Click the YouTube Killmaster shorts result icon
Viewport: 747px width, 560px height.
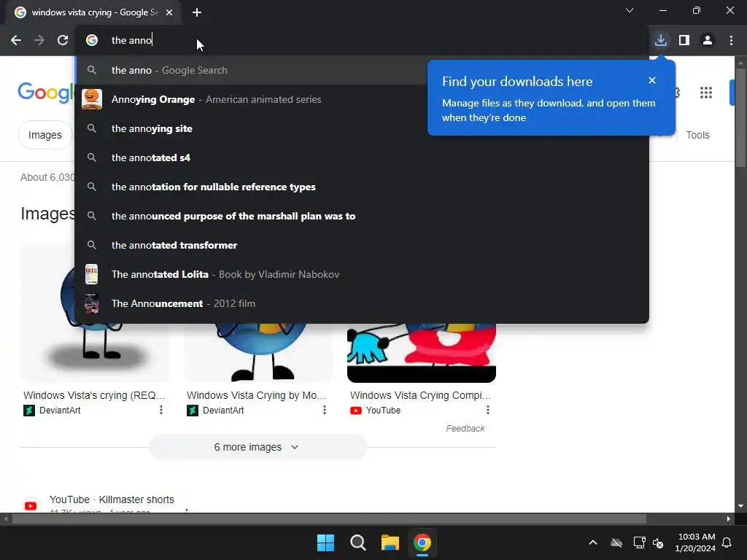pos(31,506)
